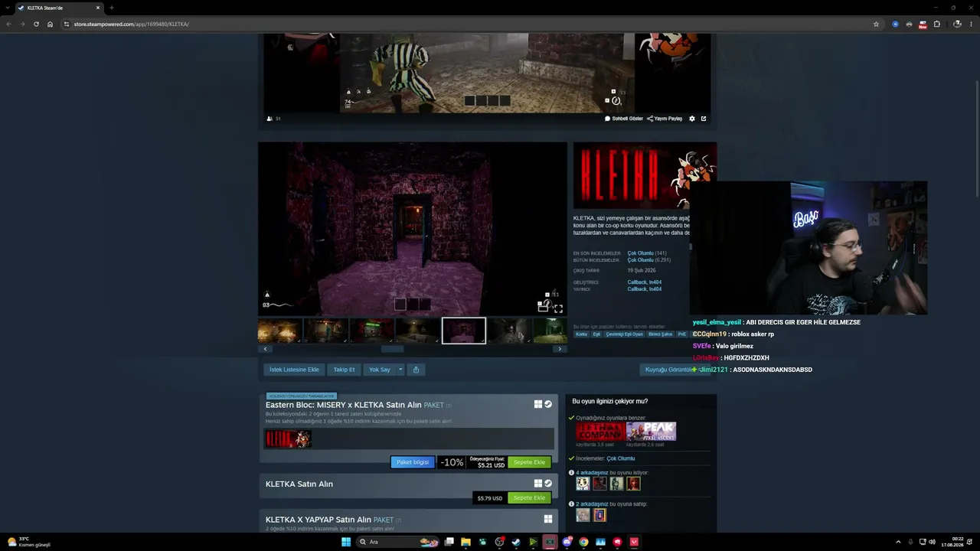Open the Lethal Company similar game capsule
Image resolution: width=980 pixels, height=551 pixels.
point(600,432)
